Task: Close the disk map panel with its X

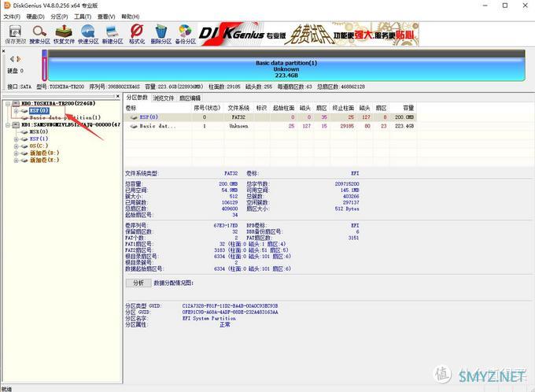Action: coord(3,51)
